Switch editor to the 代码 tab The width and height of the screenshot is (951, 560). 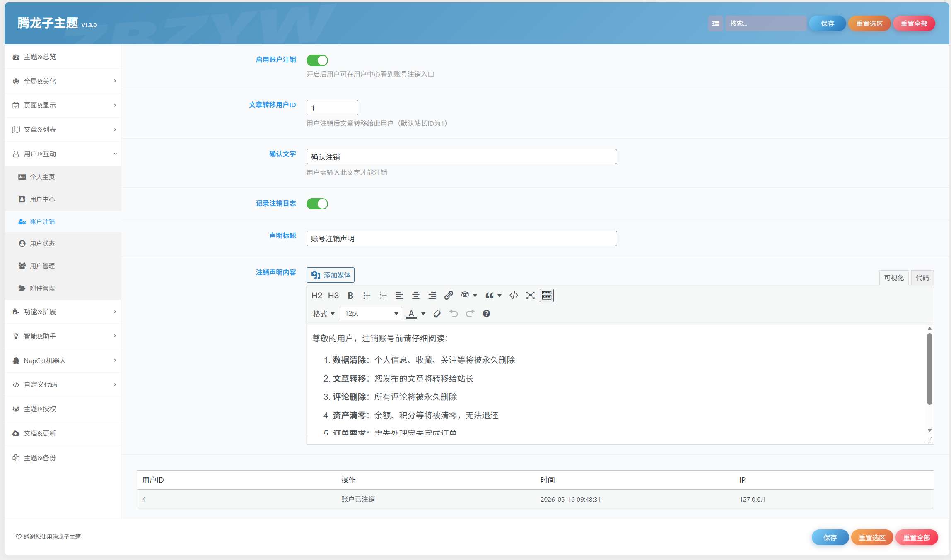(x=922, y=278)
